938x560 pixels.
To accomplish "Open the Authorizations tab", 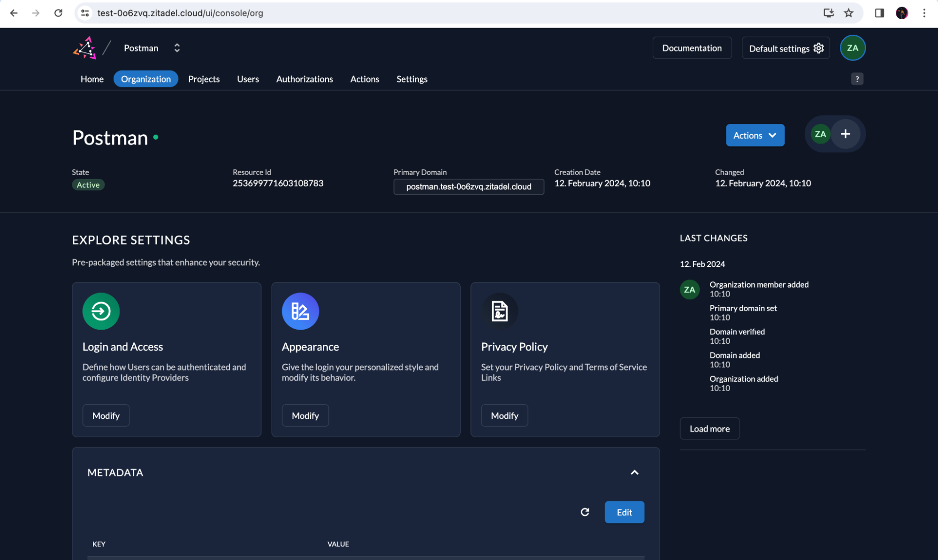I will (x=304, y=79).
